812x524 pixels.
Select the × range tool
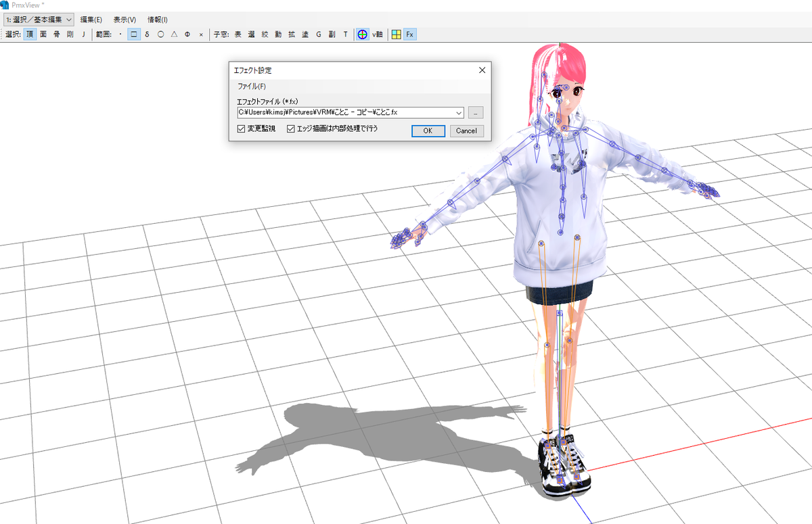[201, 34]
